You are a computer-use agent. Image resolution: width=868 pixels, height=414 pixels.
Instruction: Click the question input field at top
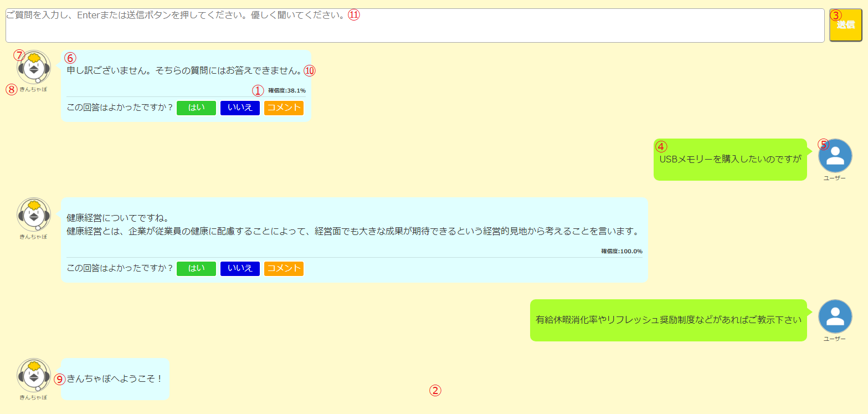coord(414,25)
